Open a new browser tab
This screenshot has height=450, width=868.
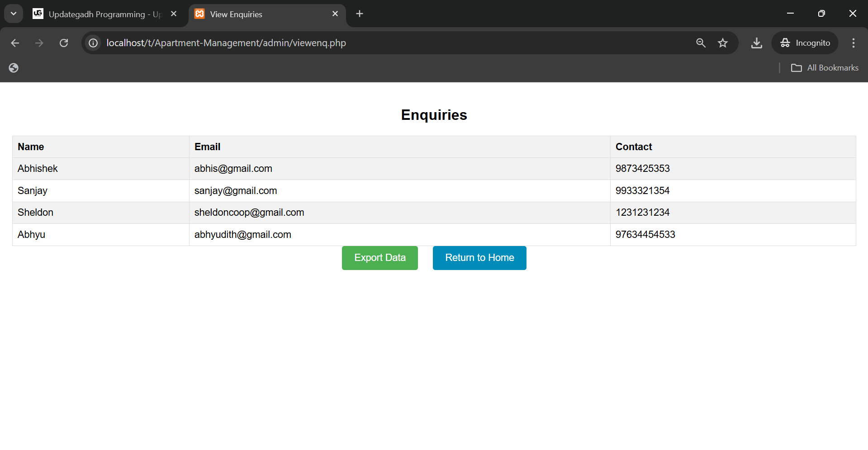360,14
